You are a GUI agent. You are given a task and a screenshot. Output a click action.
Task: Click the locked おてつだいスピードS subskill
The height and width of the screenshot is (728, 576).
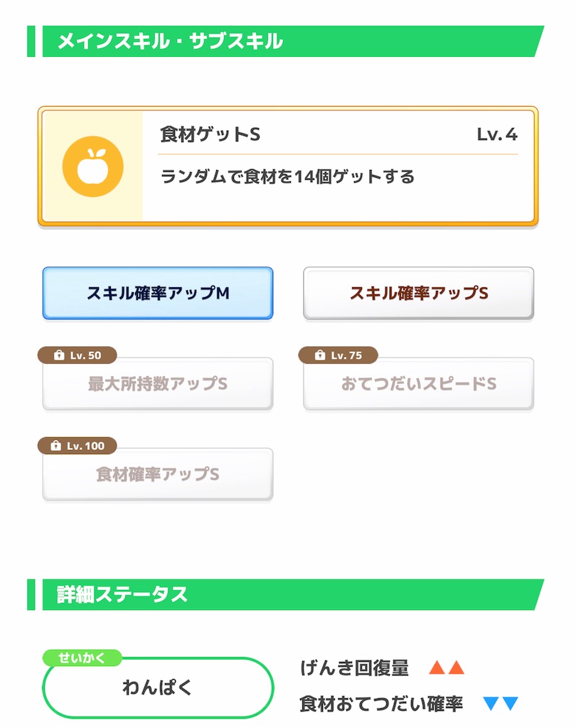click(418, 385)
